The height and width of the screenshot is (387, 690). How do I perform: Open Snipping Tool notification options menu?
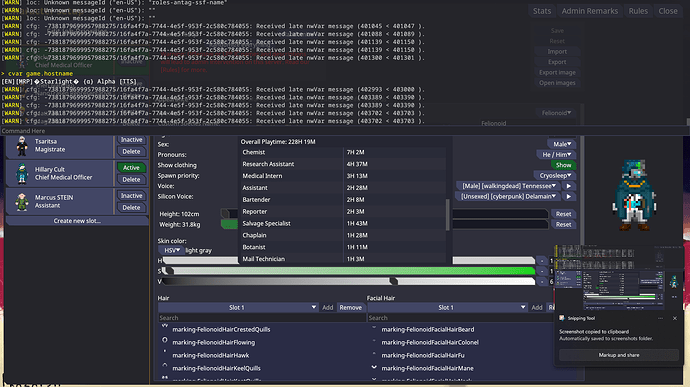pos(660,318)
